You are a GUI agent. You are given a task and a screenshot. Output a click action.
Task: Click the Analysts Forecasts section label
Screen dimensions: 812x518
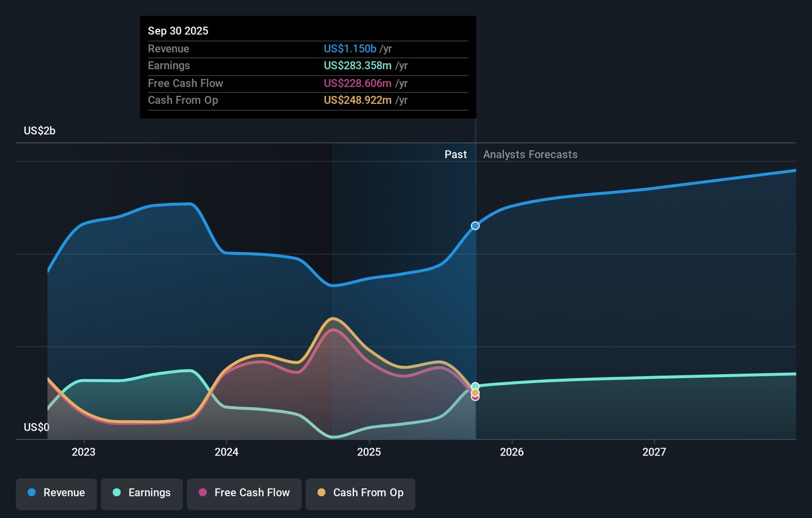(530, 154)
